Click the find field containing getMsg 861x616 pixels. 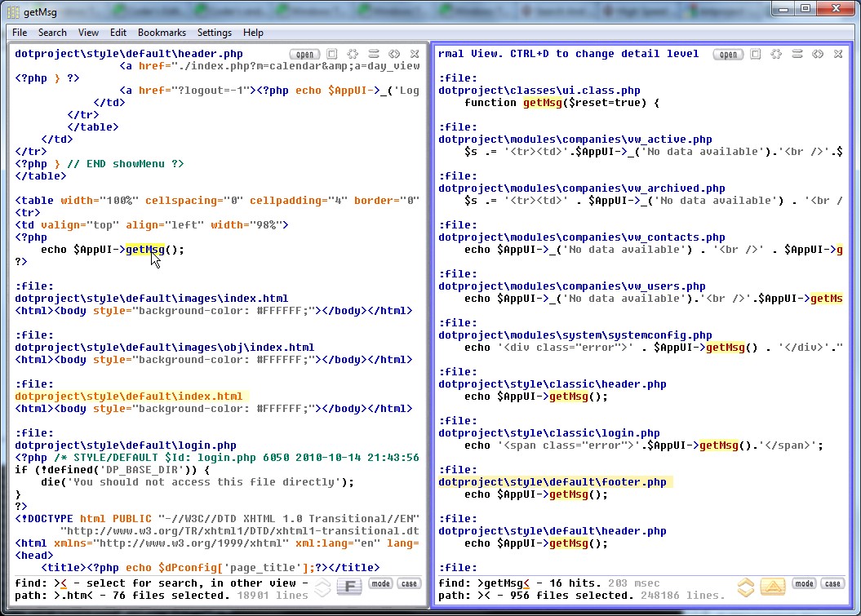pos(505,583)
